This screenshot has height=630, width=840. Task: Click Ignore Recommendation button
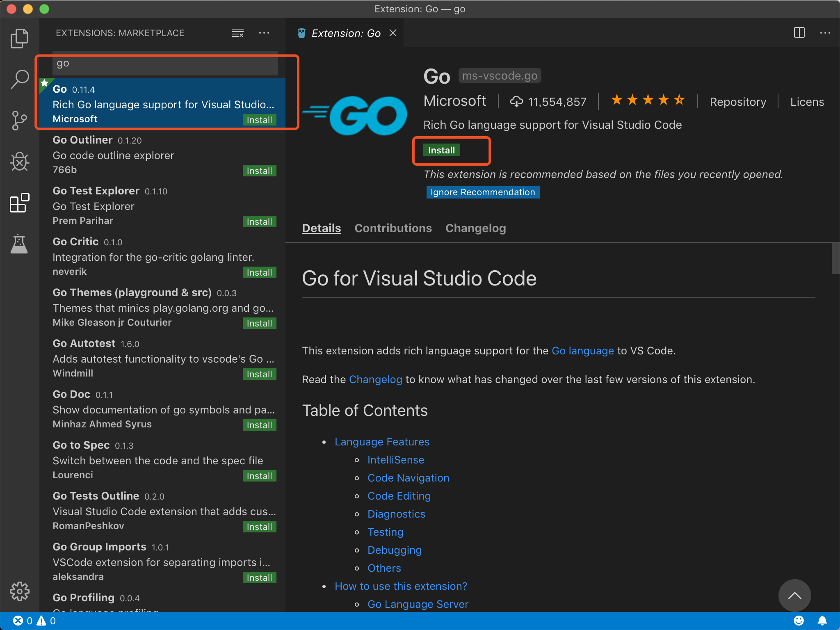(483, 192)
